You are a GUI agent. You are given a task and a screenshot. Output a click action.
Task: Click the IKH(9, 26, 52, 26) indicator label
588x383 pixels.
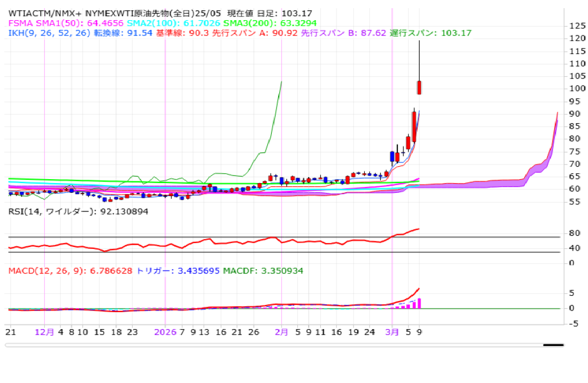click(49, 33)
